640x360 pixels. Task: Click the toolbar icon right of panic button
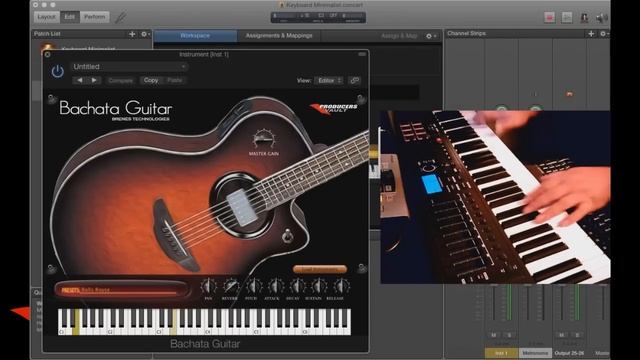tap(567, 17)
